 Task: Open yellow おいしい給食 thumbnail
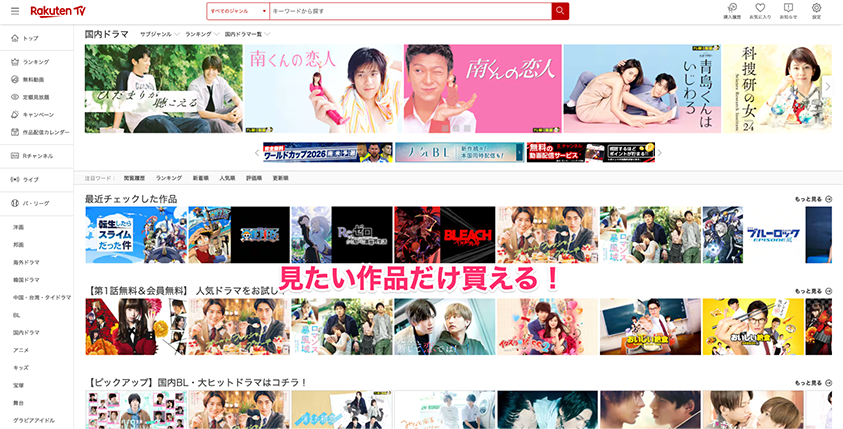pyautogui.click(x=753, y=327)
